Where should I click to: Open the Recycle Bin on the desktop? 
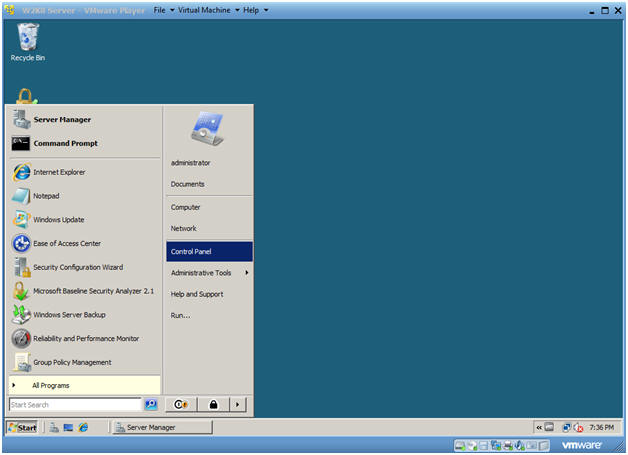pyautogui.click(x=28, y=42)
